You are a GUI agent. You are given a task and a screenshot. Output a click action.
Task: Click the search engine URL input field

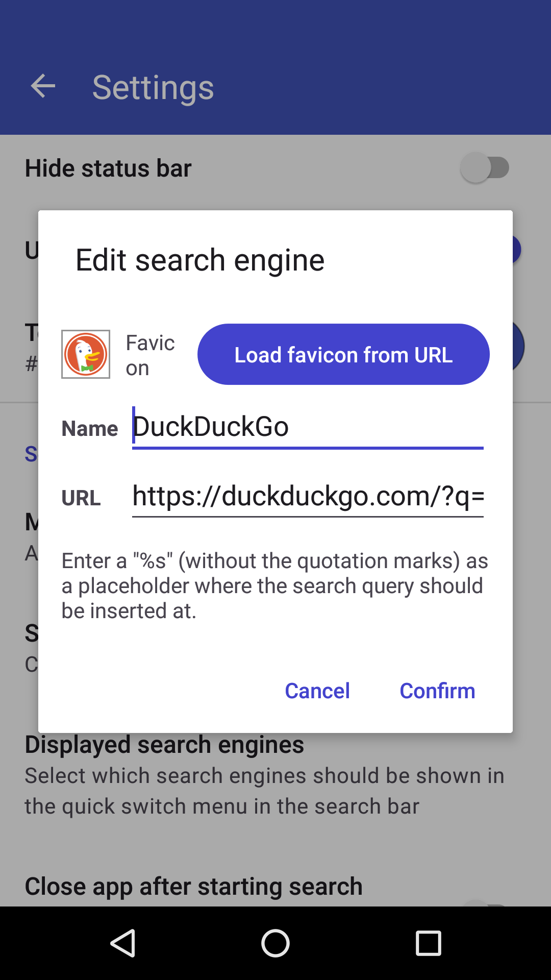(307, 496)
